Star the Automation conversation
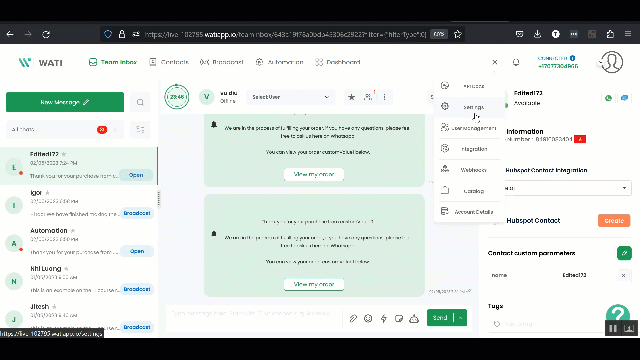The width and height of the screenshot is (640, 360). coord(73,231)
